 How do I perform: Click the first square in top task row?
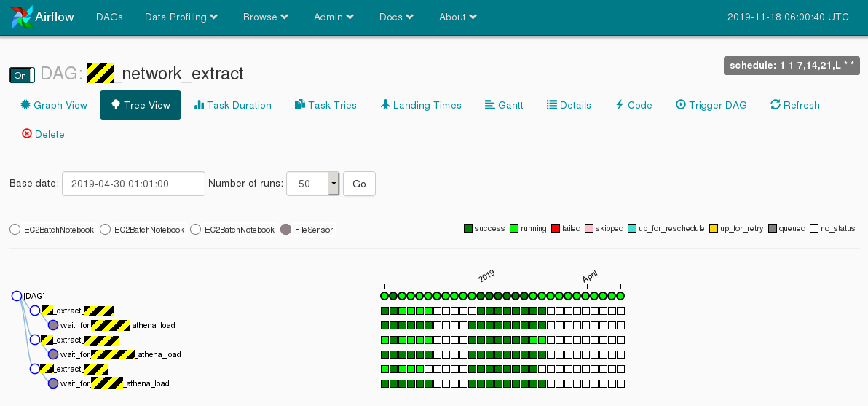click(384, 311)
